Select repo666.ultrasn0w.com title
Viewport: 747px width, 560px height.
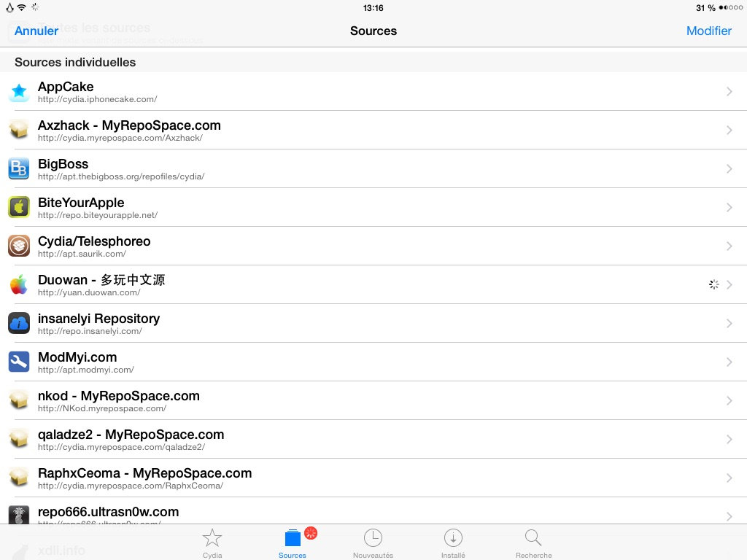[108, 511]
